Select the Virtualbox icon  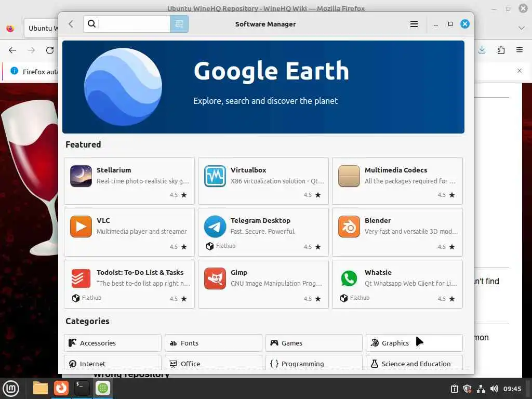click(x=215, y=176)
